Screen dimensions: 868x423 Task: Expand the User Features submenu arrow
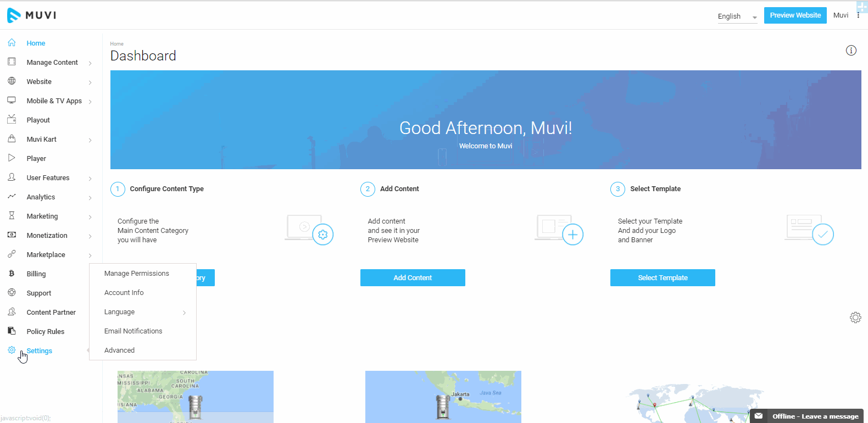point(90,179)
